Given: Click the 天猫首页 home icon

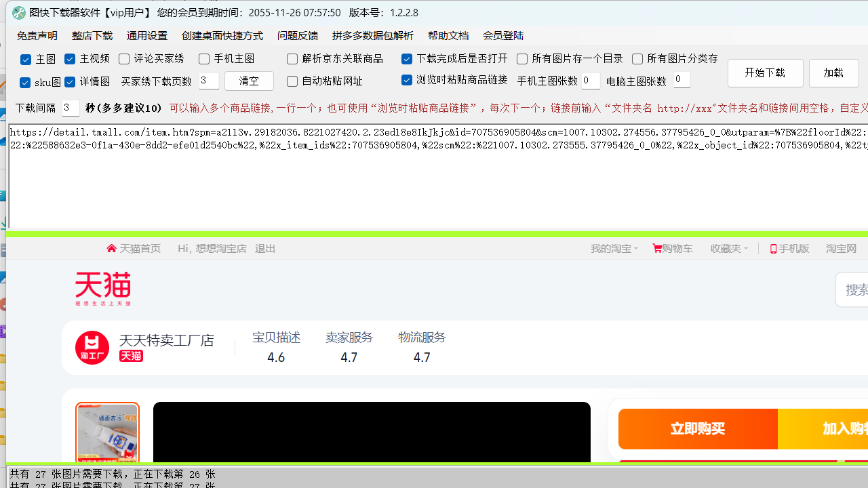Looking at the screenshot, I should point(111,247).
